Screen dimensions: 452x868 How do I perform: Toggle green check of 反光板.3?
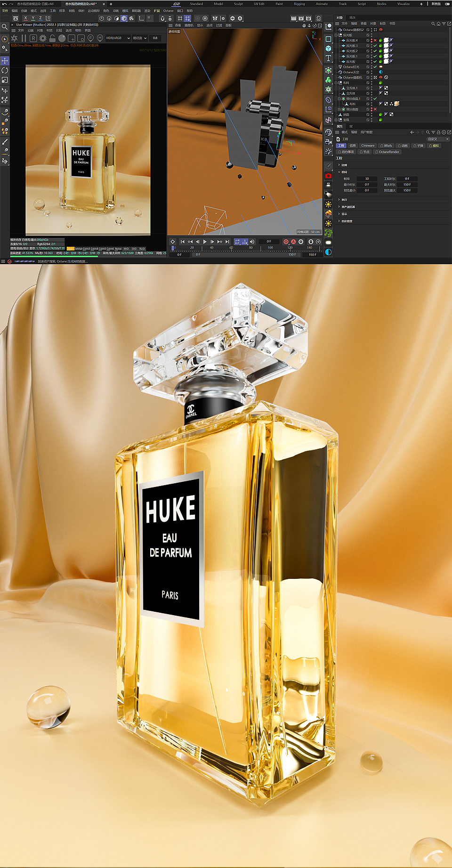pos(375,46)
